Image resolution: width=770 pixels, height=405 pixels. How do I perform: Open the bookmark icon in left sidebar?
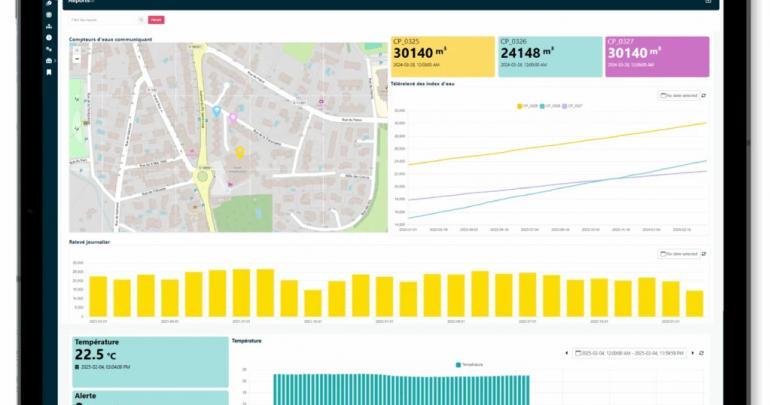49,72
